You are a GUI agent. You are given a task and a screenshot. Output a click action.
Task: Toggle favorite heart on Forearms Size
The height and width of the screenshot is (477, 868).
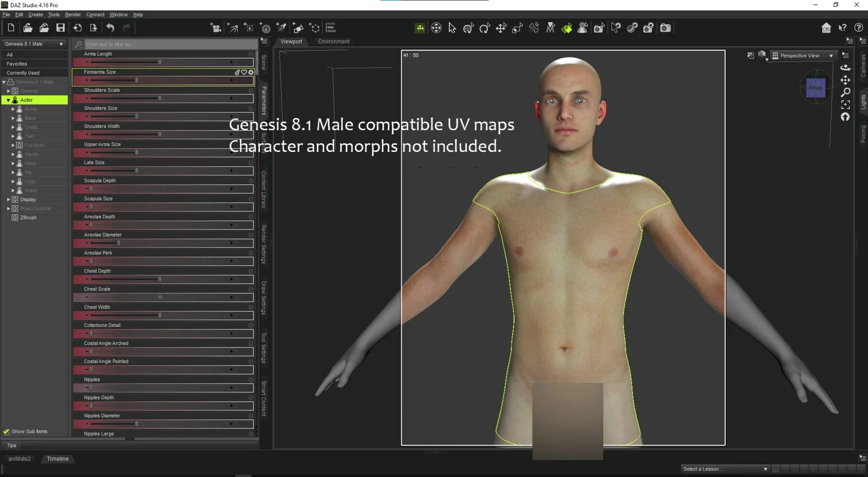(244, 72)
